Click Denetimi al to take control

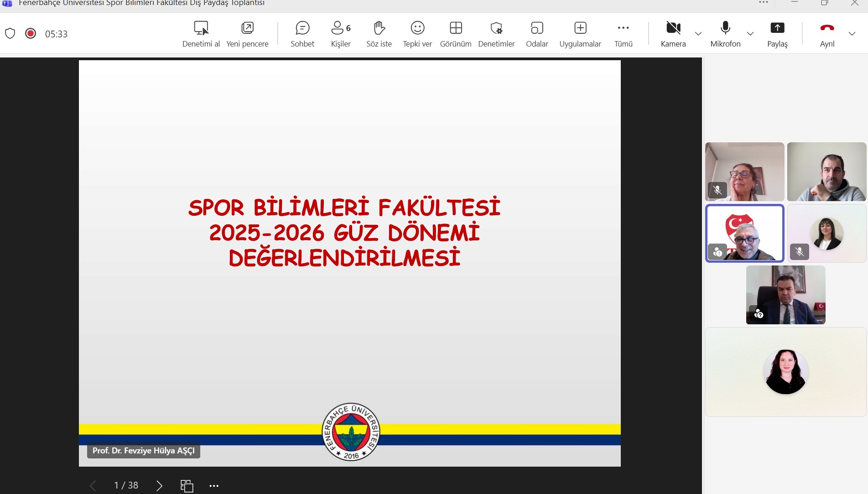pyautogui.click(x=201, y=34)
